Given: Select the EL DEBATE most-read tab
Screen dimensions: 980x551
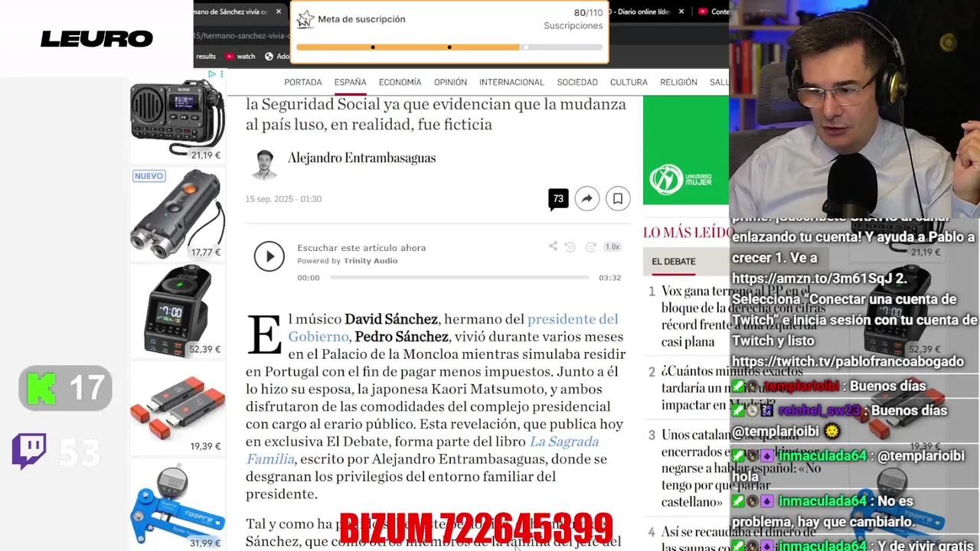Looking at the screenshot, I should [x=674, y=261].
